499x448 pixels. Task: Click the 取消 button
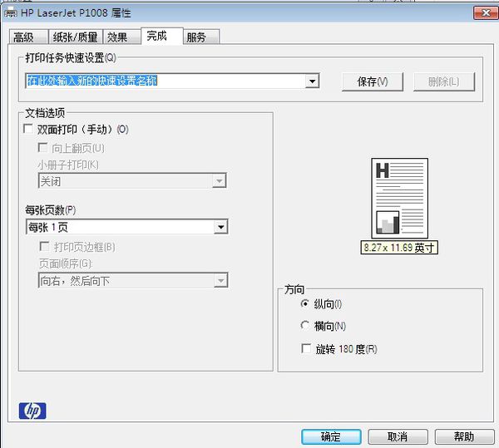[398, 436]
